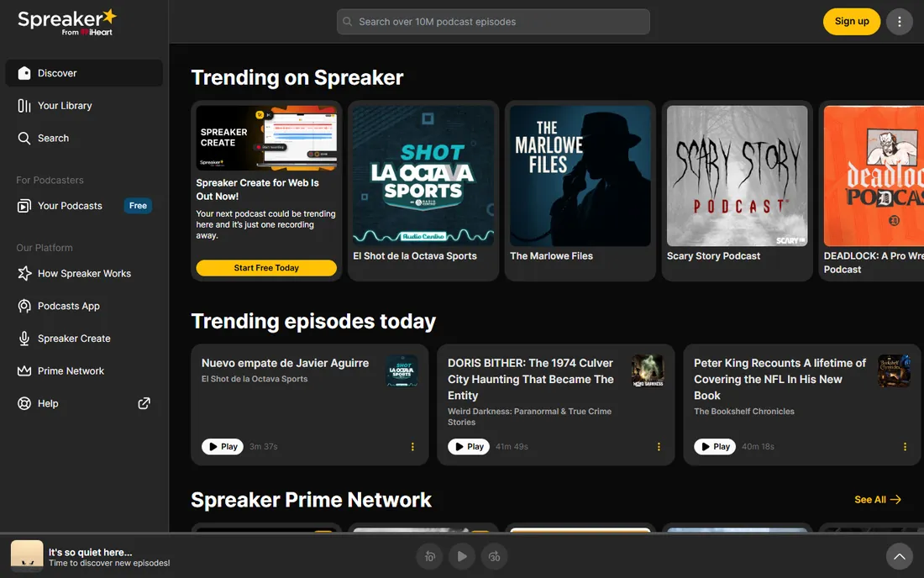The image size is (924, 578).
Task: Click the Podcasts App icon
Action: tap(24, 306)
